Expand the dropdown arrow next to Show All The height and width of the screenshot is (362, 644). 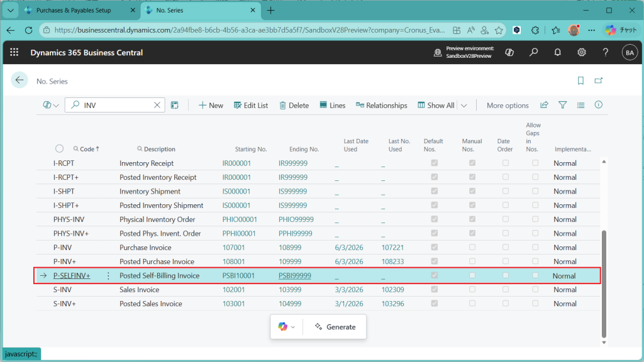coord(464,106)
